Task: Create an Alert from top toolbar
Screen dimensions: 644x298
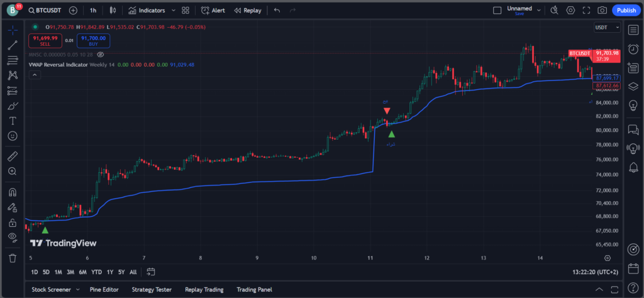Action: pyautogui.click(x=213, y=10)
